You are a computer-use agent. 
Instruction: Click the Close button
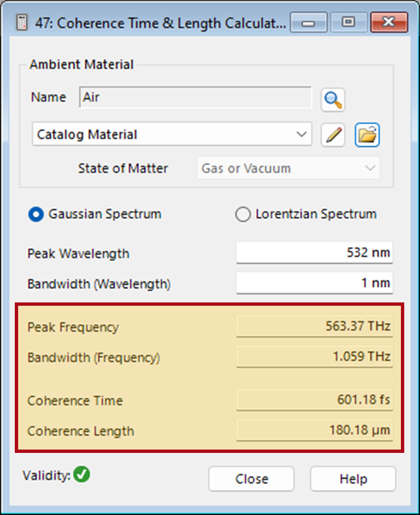click(x=252, y=479)
